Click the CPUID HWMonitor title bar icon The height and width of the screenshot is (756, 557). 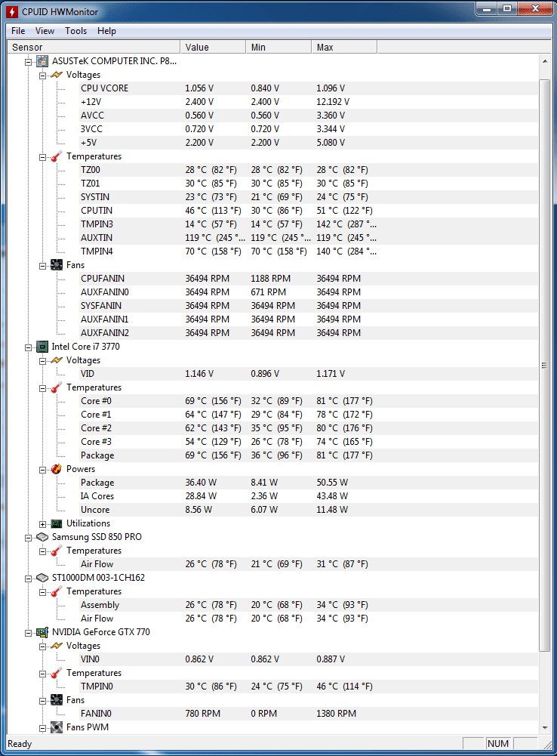[12, 11]
